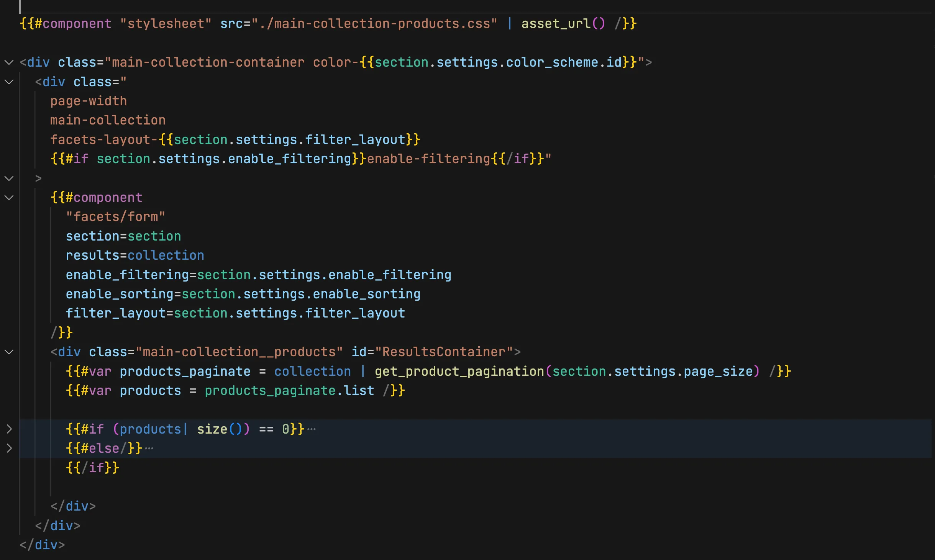
Task: Click the get_product_pagination function name
Action: (x=459, y=372)
